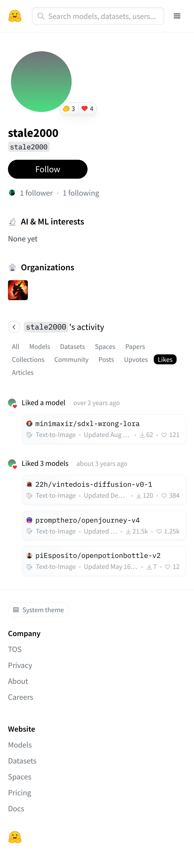Open the System theme selector
194x868 pixels.
38,610
